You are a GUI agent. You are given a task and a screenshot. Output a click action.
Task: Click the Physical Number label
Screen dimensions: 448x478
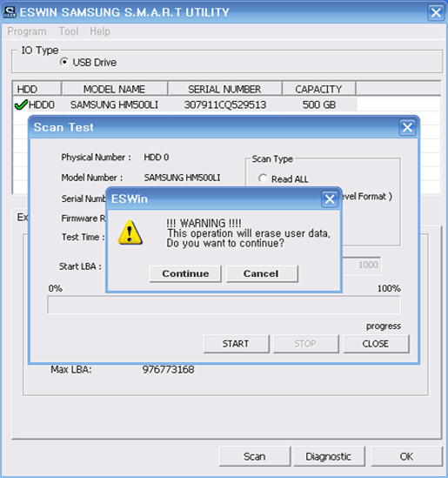pos(97,158)
